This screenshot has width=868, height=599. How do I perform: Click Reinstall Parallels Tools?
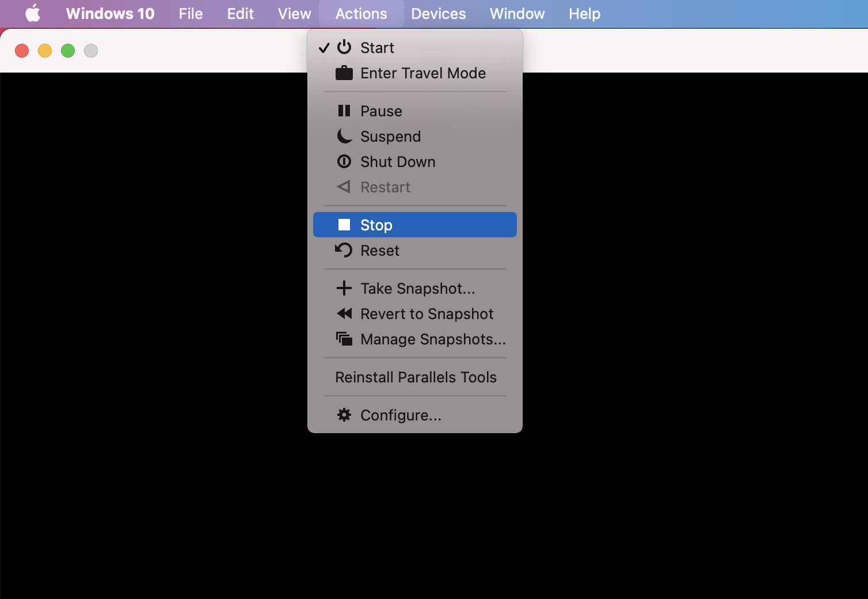(415, 377)
